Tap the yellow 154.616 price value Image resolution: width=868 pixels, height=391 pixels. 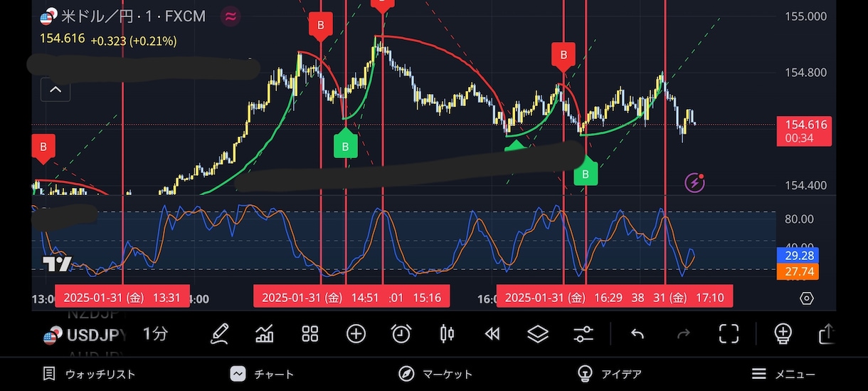[x=62, y=40]
